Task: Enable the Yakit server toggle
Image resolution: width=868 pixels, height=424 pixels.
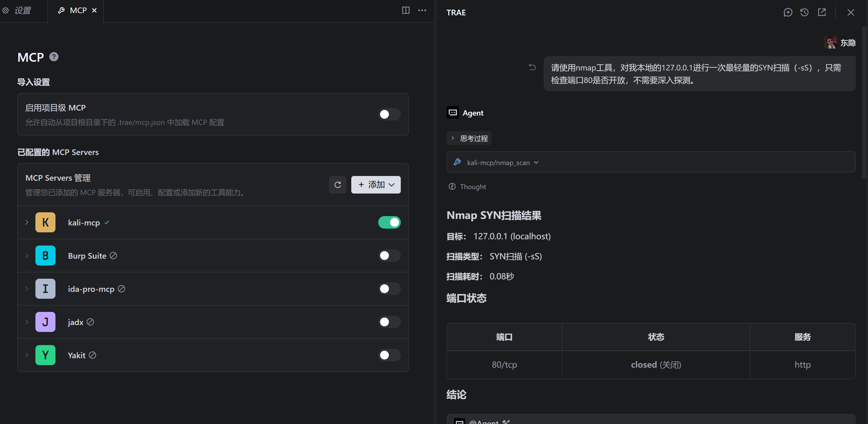Action: coord(389,355)
